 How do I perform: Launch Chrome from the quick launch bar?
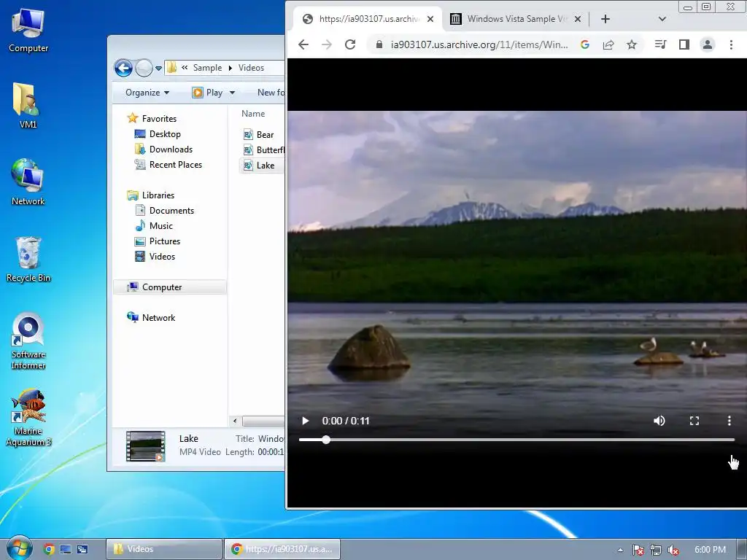pos(49,549)
